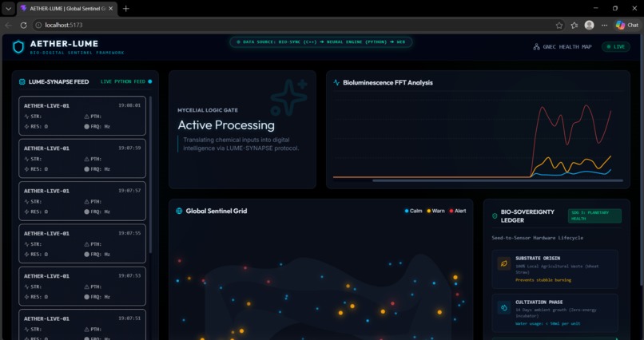Image resolution: width=644 pixels, height=340 pixels.
Task: Click the LUME-SYNAPSE FEED chip icon
Action: (x=22, y=82)
